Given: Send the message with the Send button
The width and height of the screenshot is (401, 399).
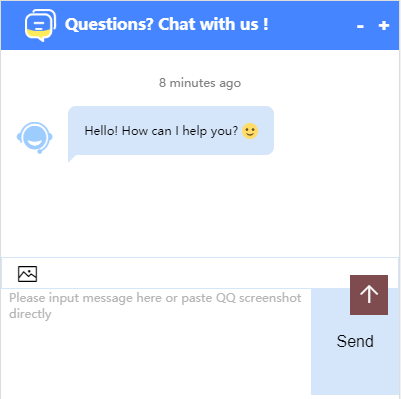Looking at the screenshot, I should click(x=355, y=341).
